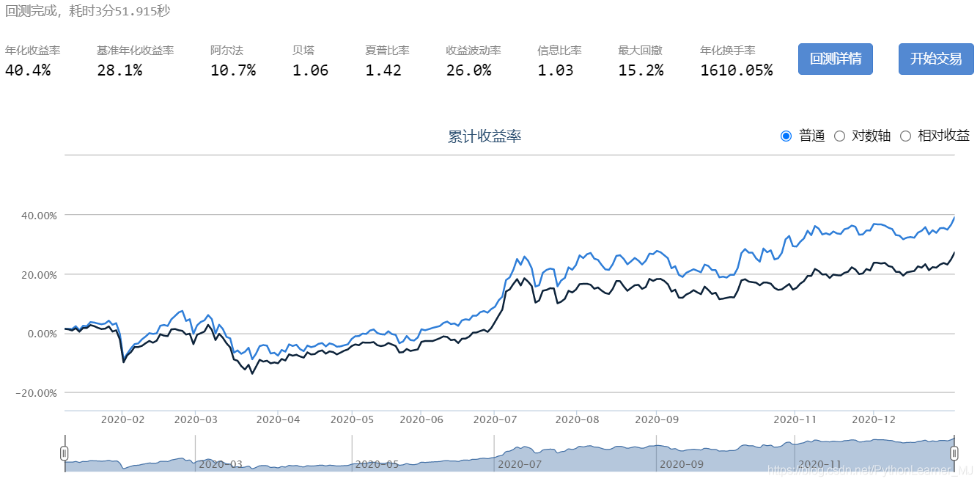Click the 2020-06 x-axis label
Screen dimensions: 980x484
coord(421,420)
